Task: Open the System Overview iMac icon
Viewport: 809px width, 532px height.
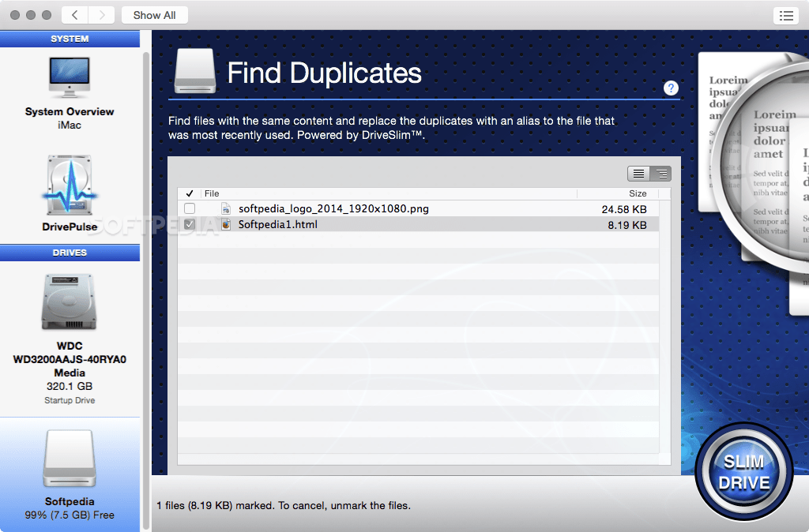Action: (70, 77)
